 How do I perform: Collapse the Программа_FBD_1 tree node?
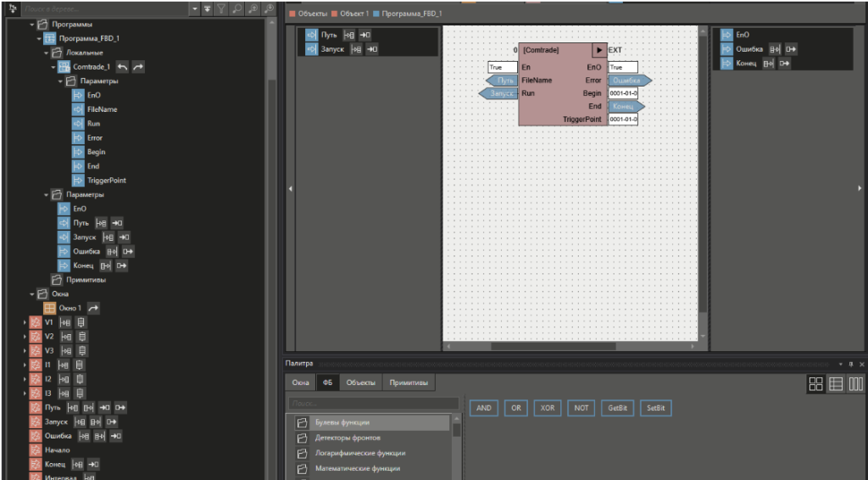39,38
